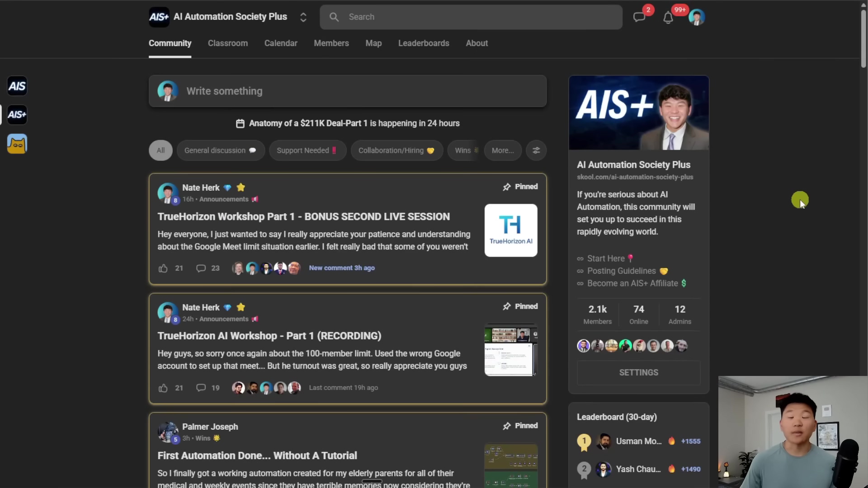Open the profile avatar menu

696,17
